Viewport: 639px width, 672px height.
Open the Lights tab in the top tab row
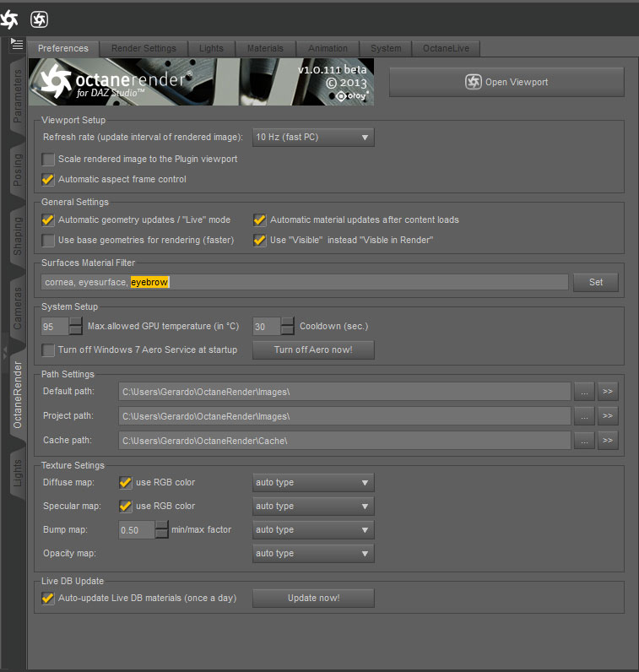211,48
